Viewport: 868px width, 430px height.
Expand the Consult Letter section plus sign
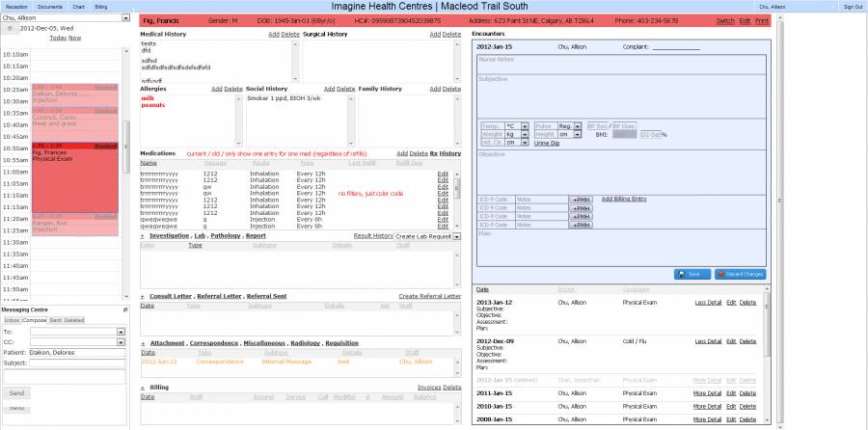(x=143, y=297)
